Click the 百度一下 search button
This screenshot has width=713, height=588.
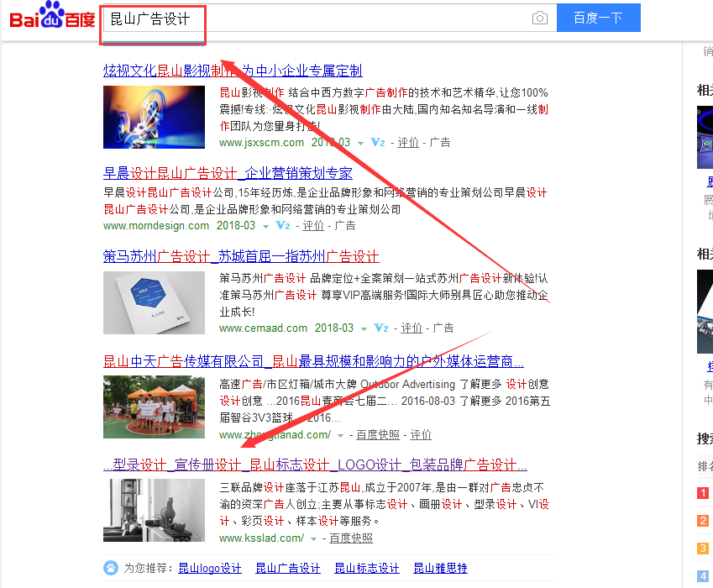(x=599, y=18)
